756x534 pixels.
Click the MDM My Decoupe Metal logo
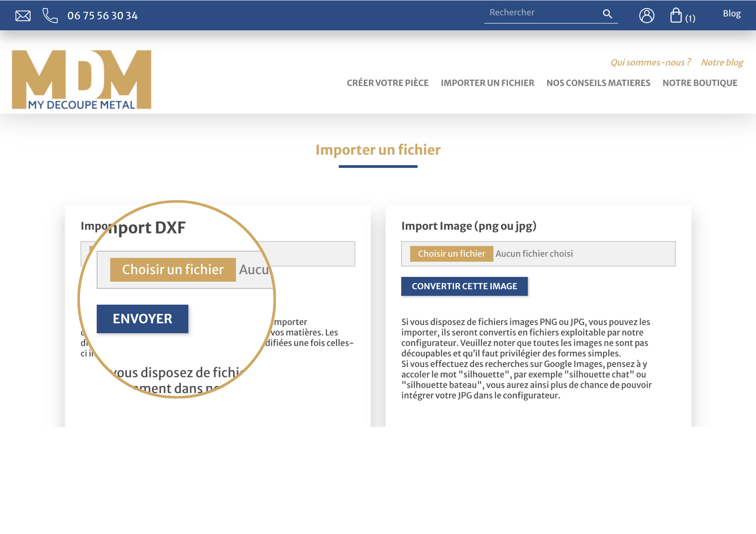pos(82,80)
